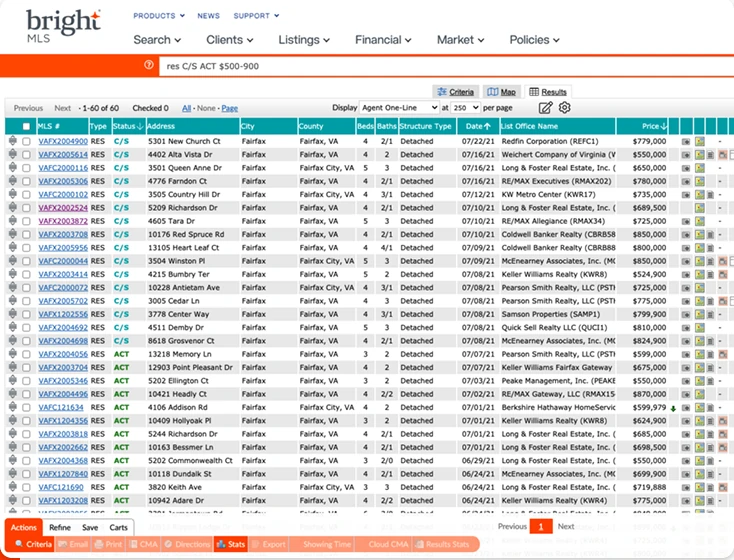Go to page 1 in pagination
The height and width of the screenshot is (560, 734).
tap(541, 527)
